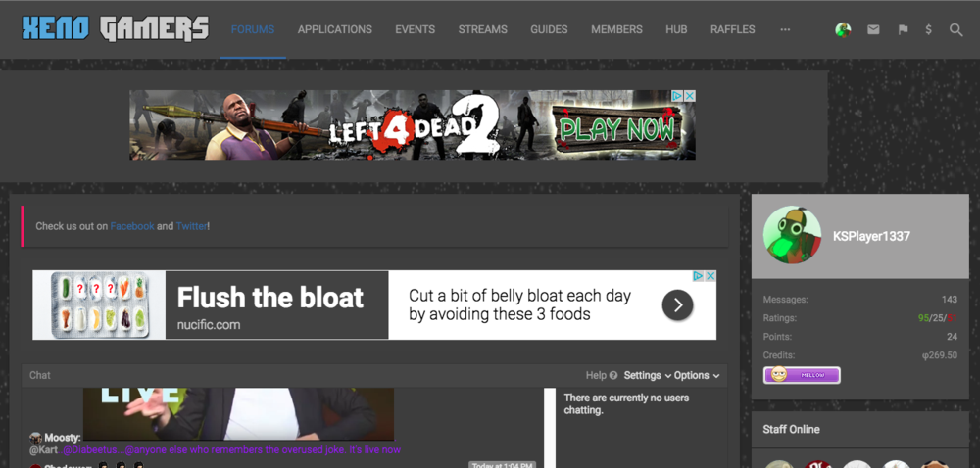The height and width of the screenshot is (468, 980).
Task: Close the Left 4 Dead 2 ad
Action: click(x=690, y=96)
